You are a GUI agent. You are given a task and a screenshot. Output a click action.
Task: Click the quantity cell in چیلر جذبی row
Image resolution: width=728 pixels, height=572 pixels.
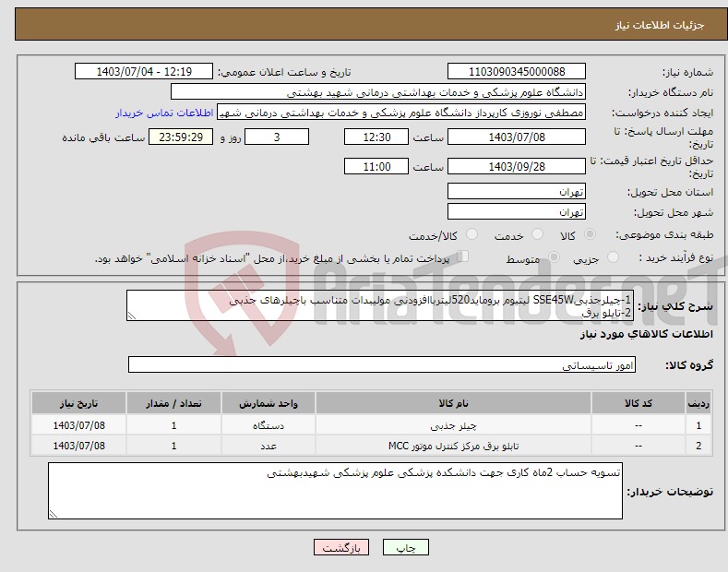(x=173, y=425)
